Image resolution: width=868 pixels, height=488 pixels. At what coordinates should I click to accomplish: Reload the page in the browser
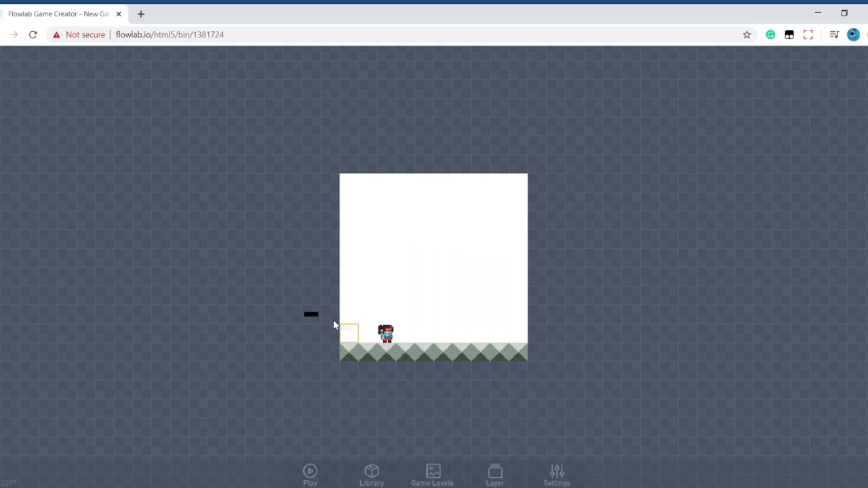[33, 35]
